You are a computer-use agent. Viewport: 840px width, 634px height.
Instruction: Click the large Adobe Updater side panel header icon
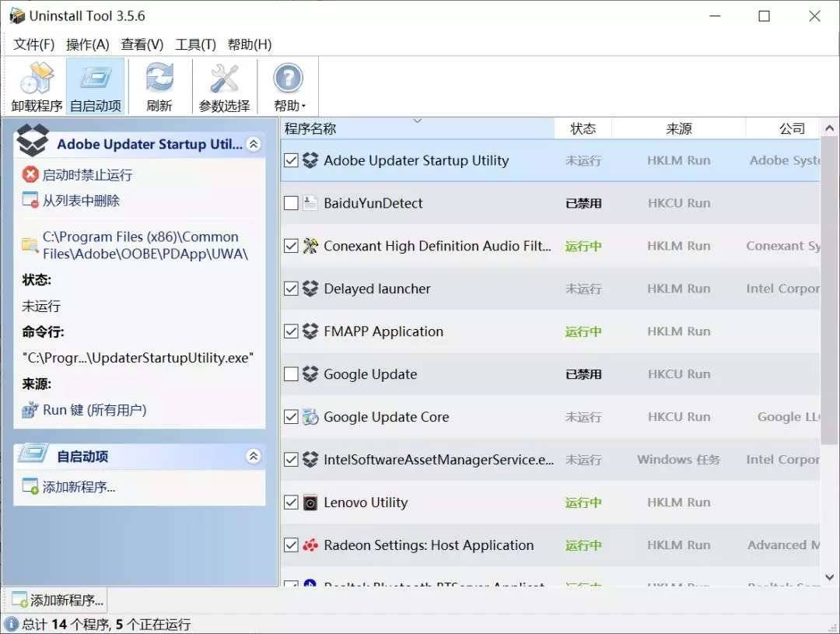point(33,139)
